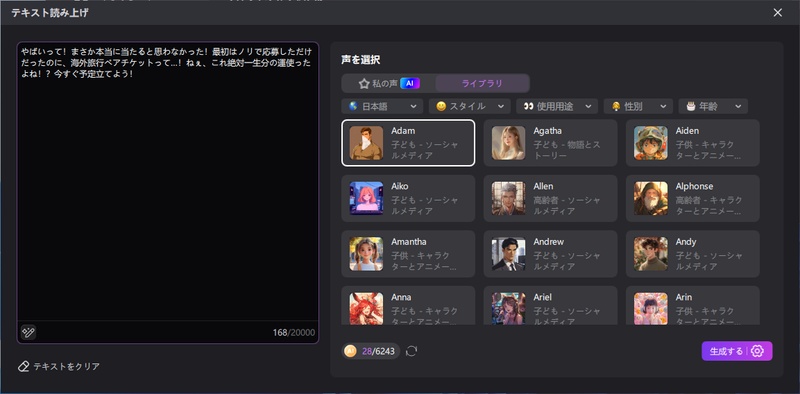Pick the Alphonse voice avatar

pyautogui.click(x=651, y=199)
